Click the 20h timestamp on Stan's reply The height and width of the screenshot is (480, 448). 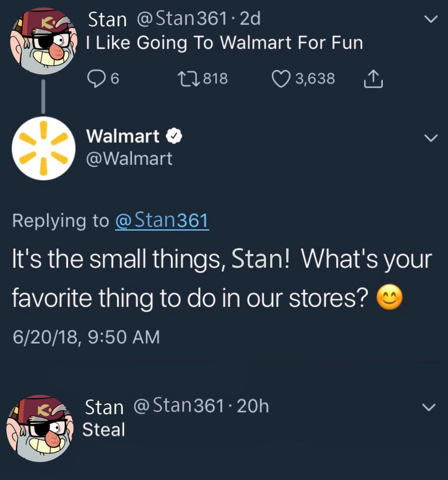253,406
